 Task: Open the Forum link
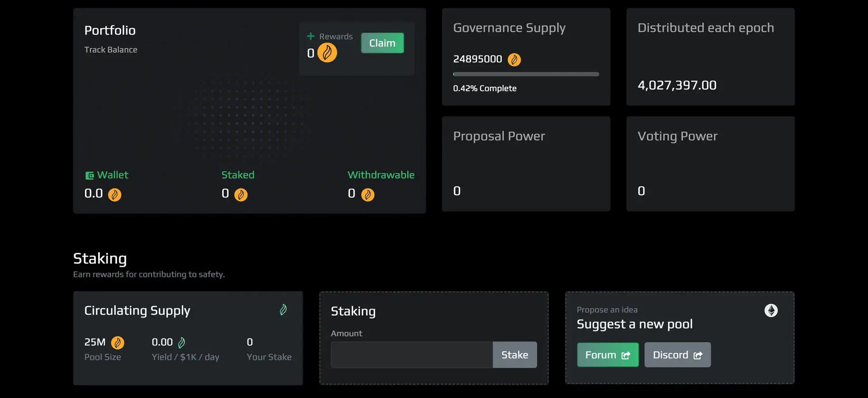pos(607,355)
